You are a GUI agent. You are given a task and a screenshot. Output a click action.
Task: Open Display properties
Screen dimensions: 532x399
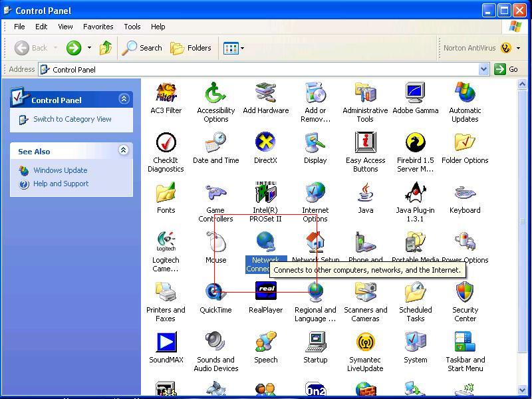click(315, 142)
